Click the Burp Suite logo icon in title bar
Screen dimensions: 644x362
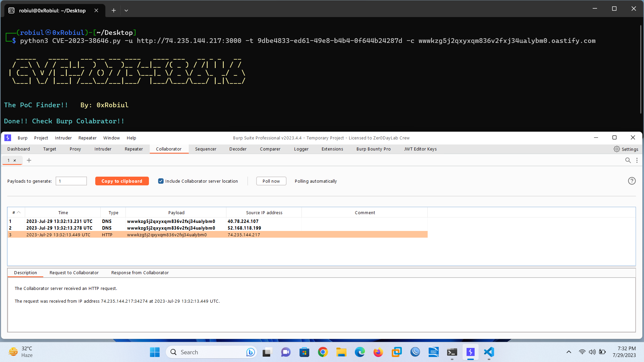click(8, 138)
